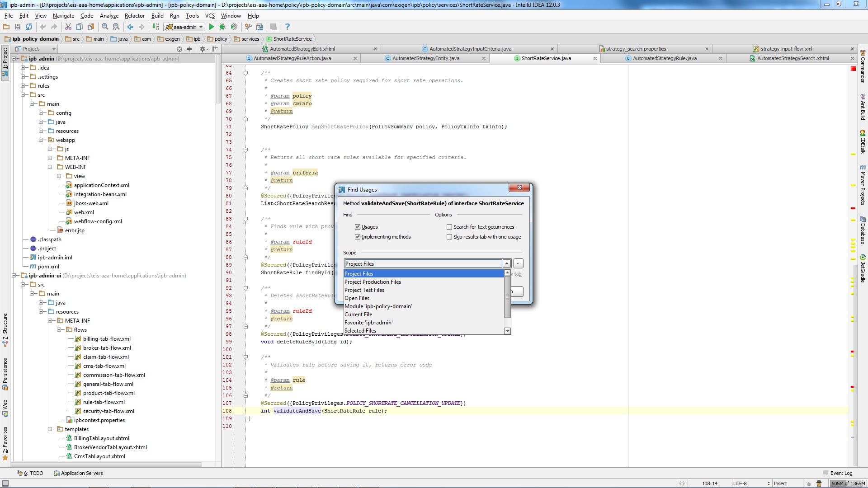Collapse the webapp folder node
The height and width of the screenshot is (488, 868).
click(x=41, y=140)
